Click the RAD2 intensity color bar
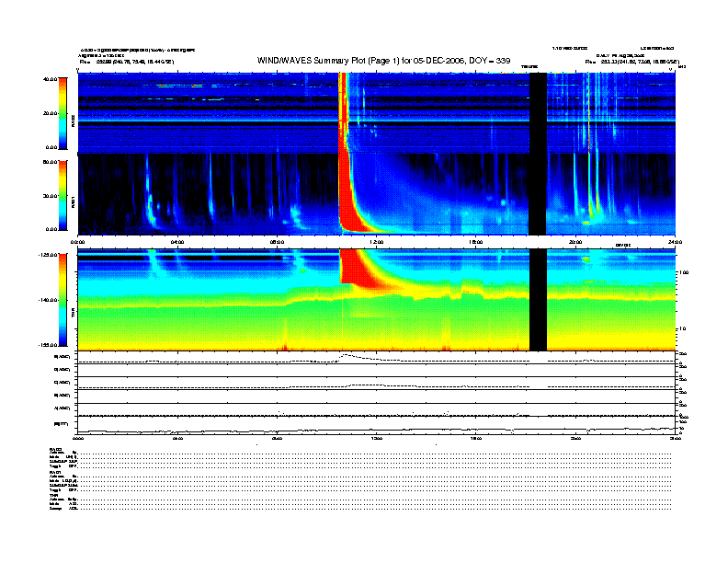This screenshot has width=728, height=563. (x=63, y=113)
